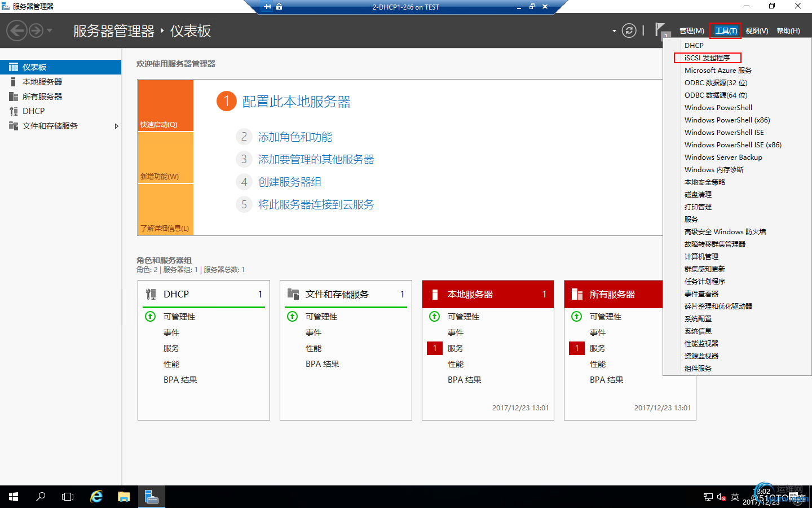The height and width of the screenshot is (508, 812).
Task: Pin the VM connection bar
Action: pos(268,7)
